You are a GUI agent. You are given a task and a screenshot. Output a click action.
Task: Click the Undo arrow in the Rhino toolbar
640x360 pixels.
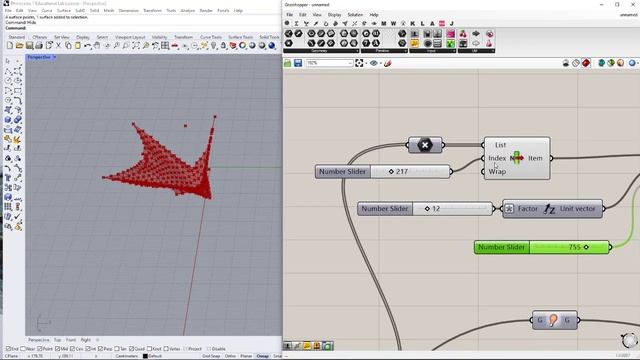(87, 46)
